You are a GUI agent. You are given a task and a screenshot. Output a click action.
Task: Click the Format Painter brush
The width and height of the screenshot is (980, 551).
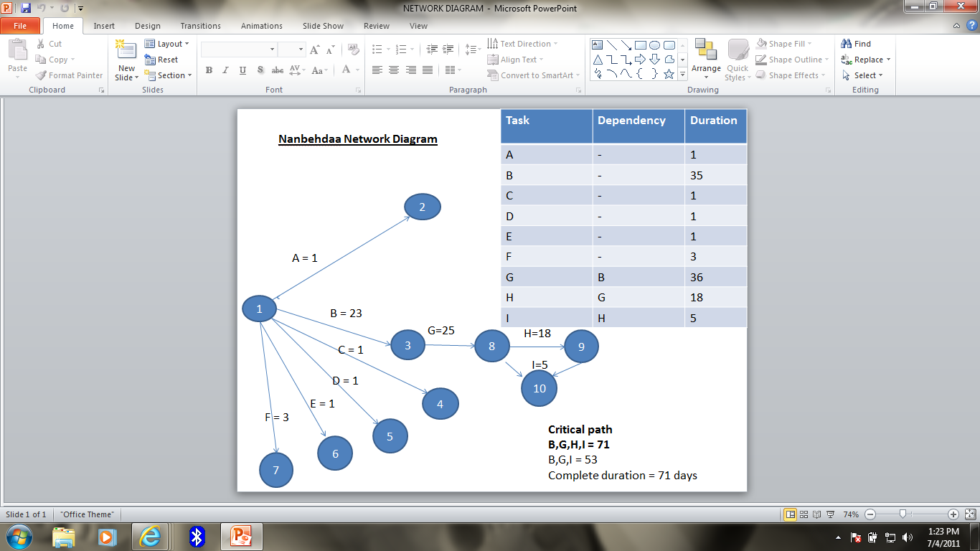point(41,75)
